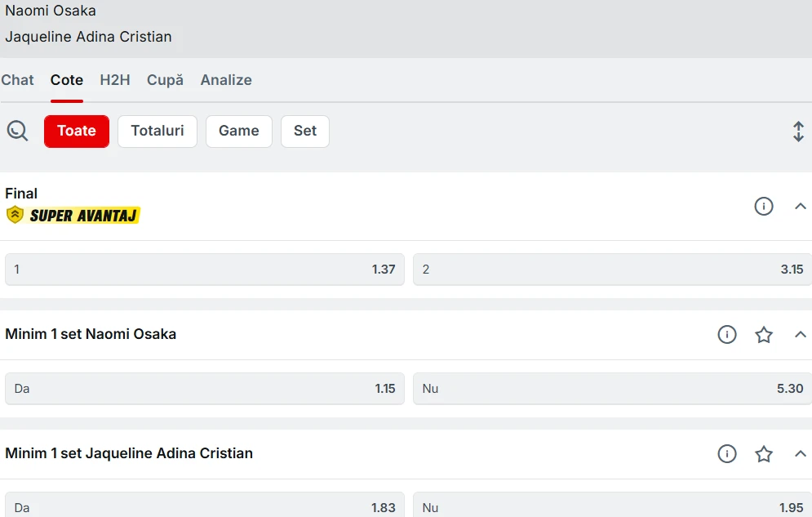This screenshot has width=812, height=517.
Task: Select the Set filter button
Action: (x=304, y=131)
